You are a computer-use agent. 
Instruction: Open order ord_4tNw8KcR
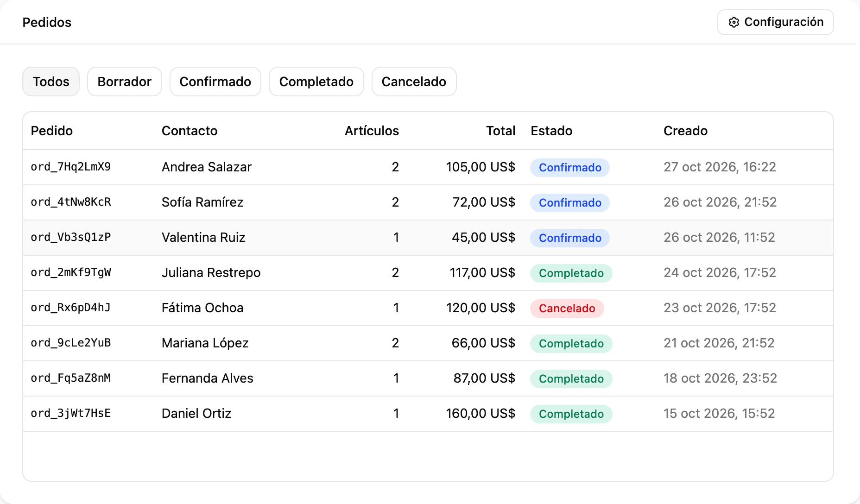pos(71,202)
